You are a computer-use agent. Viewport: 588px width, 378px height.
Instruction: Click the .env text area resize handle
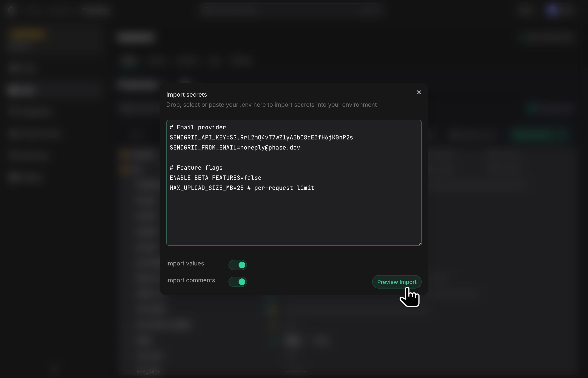pos(420,244)
